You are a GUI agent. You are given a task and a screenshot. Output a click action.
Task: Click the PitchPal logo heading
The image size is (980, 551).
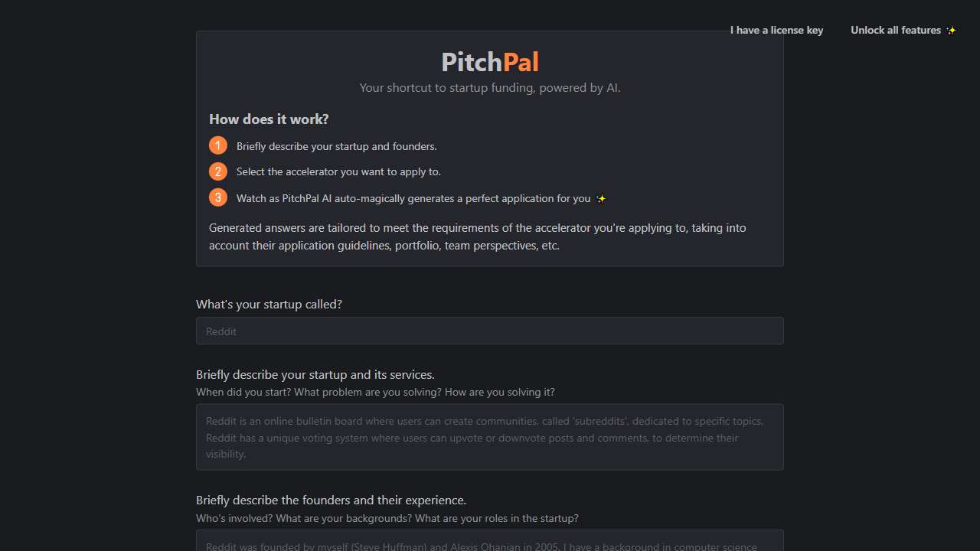489,61
